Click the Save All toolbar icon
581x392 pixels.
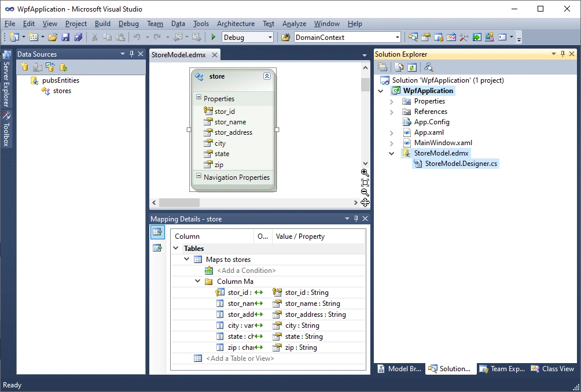tap(78, 37)
